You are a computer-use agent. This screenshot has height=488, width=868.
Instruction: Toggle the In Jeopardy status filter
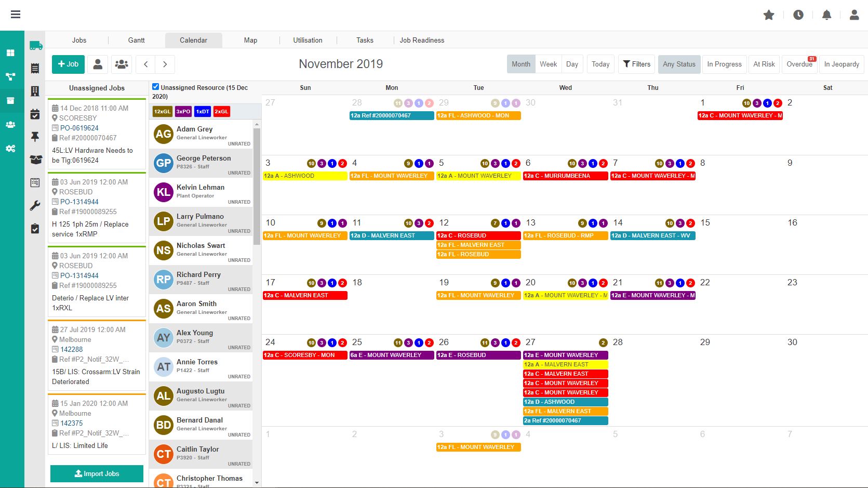pos(842,64)
